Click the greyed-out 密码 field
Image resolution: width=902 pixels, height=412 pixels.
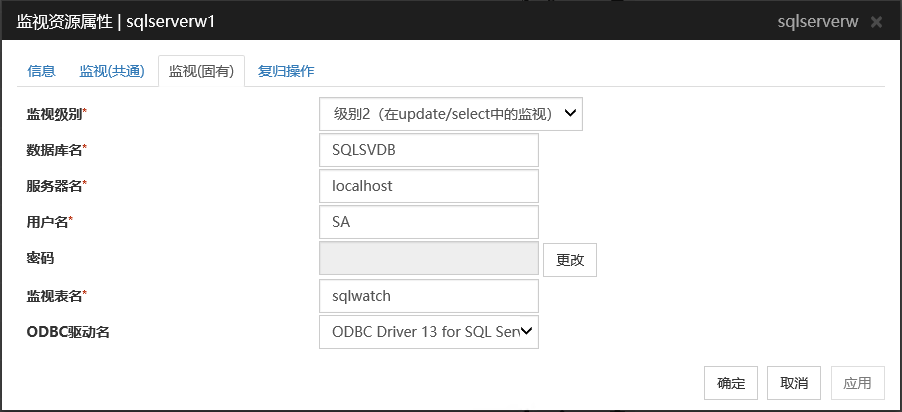coord(428,259)
